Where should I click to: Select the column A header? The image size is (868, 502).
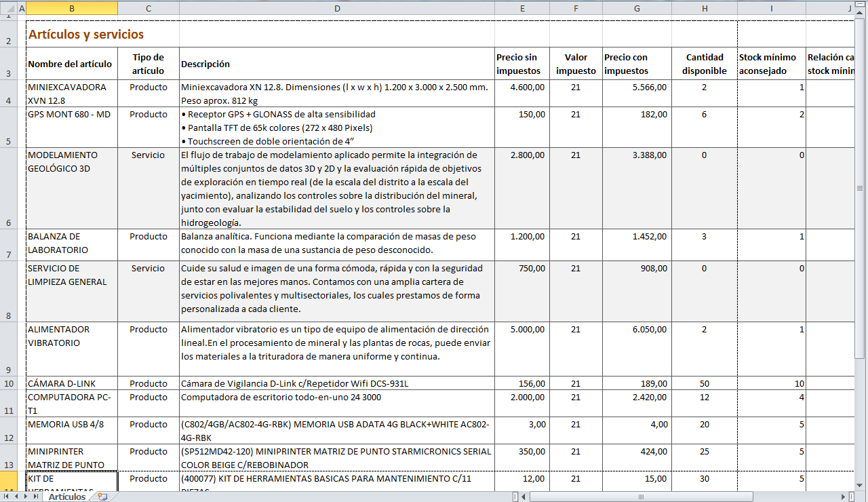point(22,7)
